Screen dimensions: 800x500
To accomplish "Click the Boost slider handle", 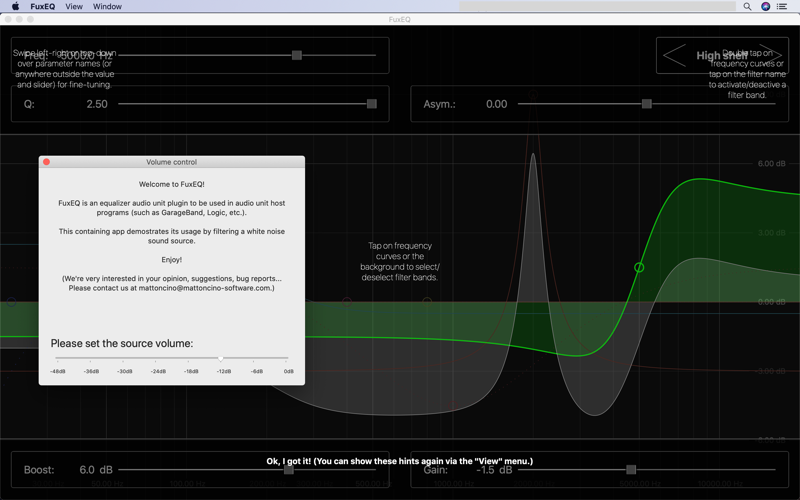I will 289,470.
